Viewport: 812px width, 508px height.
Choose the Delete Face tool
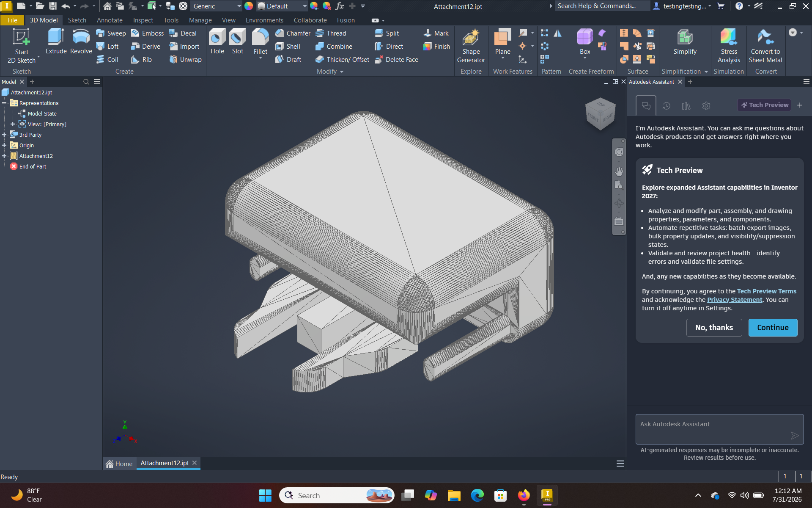point(396,59)
